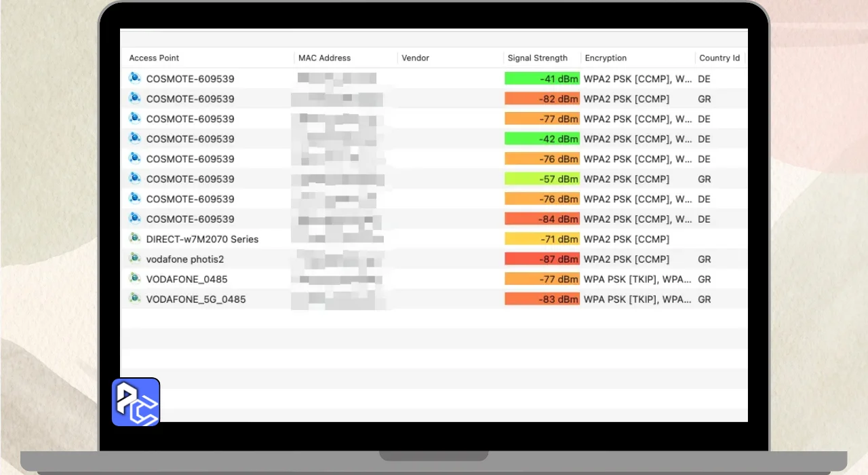Click the encryption cell in the -41 dBm row
868x475 pixels.
[x=638, y=79]
